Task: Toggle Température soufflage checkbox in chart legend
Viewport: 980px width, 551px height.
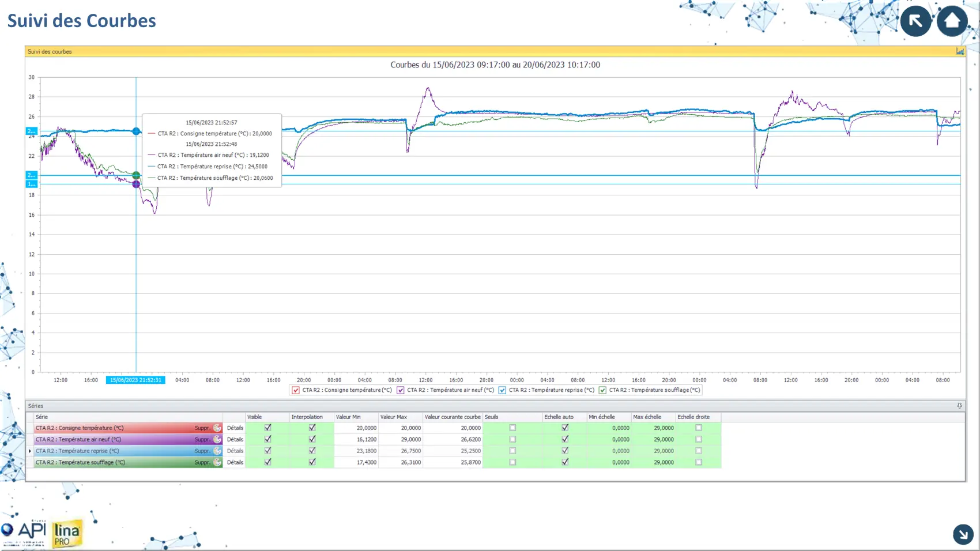Action: (x=602, y=390)
